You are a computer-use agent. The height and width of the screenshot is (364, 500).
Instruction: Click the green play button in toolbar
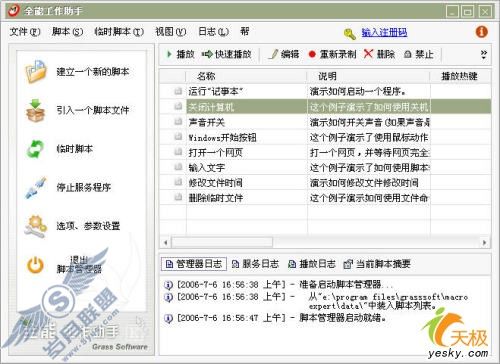pos(180,54)
